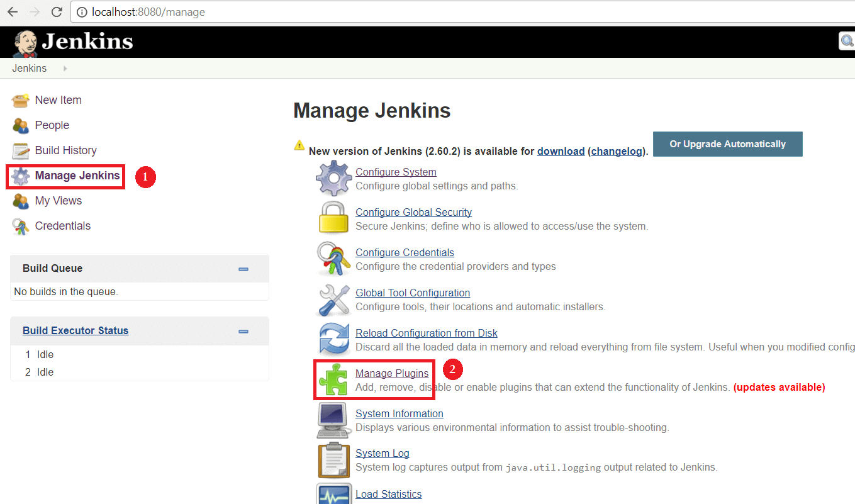Image resolution: width=855 pixels, height=504 pixels.
Task: Click the Reload Configuration arrows icon
Action: click(333, 340)
